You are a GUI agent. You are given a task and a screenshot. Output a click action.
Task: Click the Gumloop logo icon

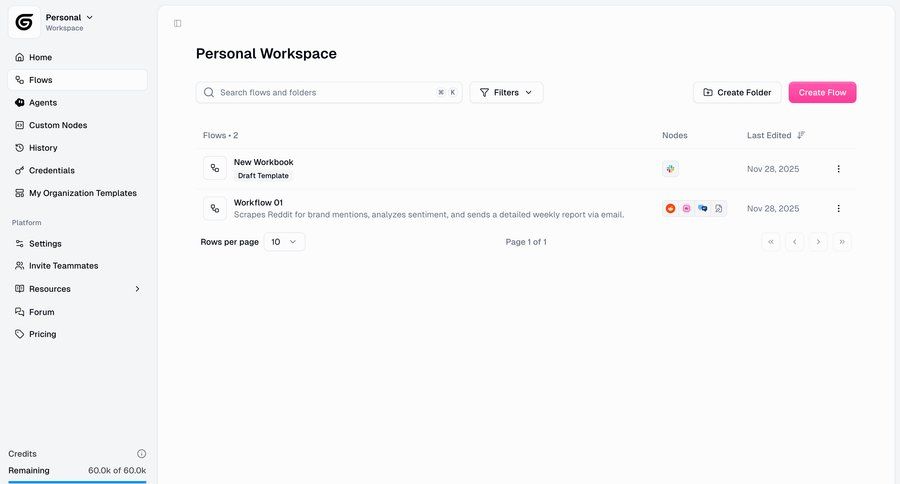point(24,22)
